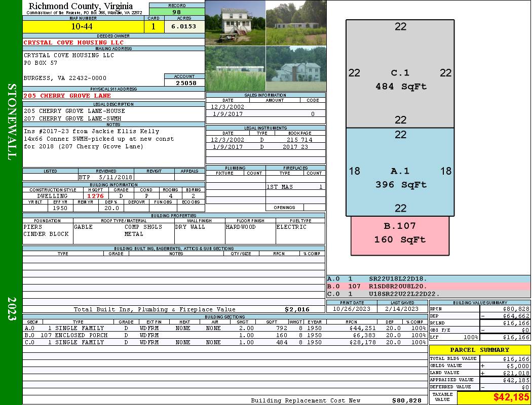Screen dimensions: 532x405
Task: Select the A.1 396 SqFt sketch section
Action: 400,172
